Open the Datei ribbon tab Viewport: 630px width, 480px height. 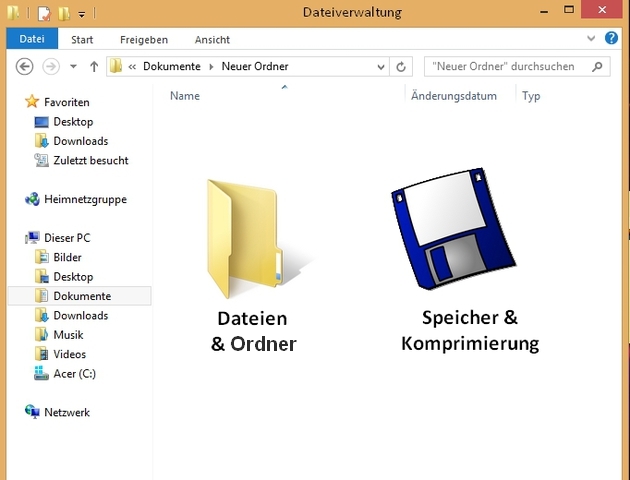tap(32, 39)
